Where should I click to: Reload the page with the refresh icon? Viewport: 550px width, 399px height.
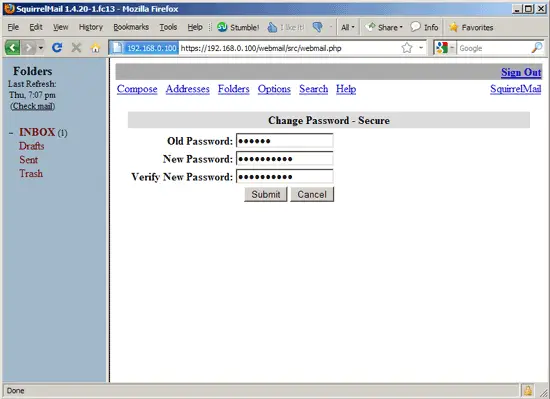point(57,47)
